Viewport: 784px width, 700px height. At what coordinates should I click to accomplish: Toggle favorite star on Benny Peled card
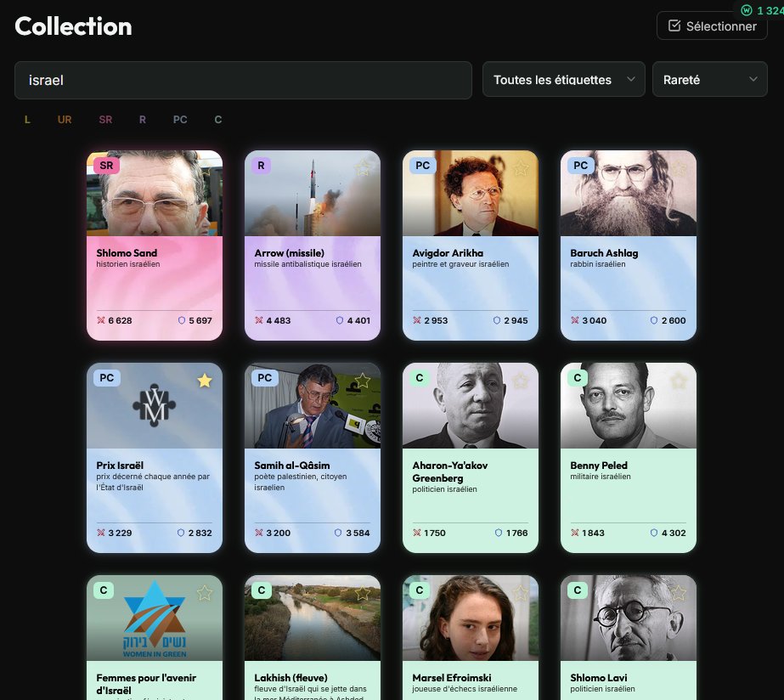679,381
